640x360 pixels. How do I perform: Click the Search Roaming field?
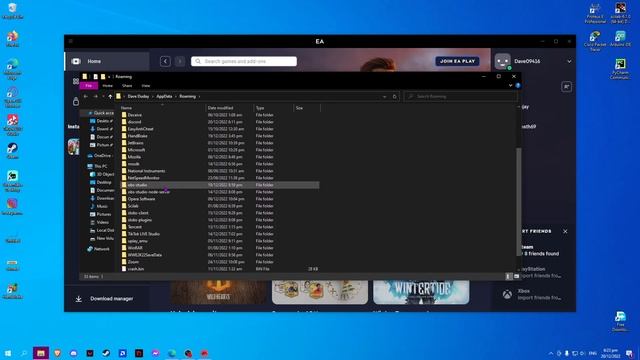point(461,97)
